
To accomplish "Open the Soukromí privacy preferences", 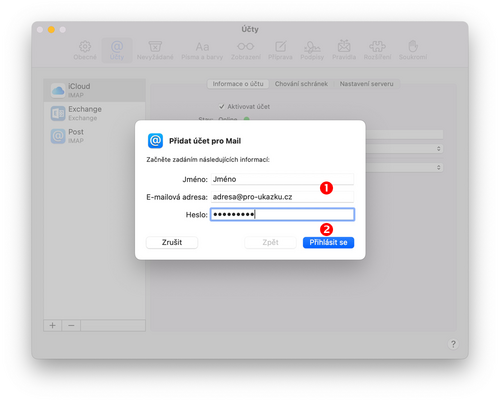I will click(x=413, y=50).
